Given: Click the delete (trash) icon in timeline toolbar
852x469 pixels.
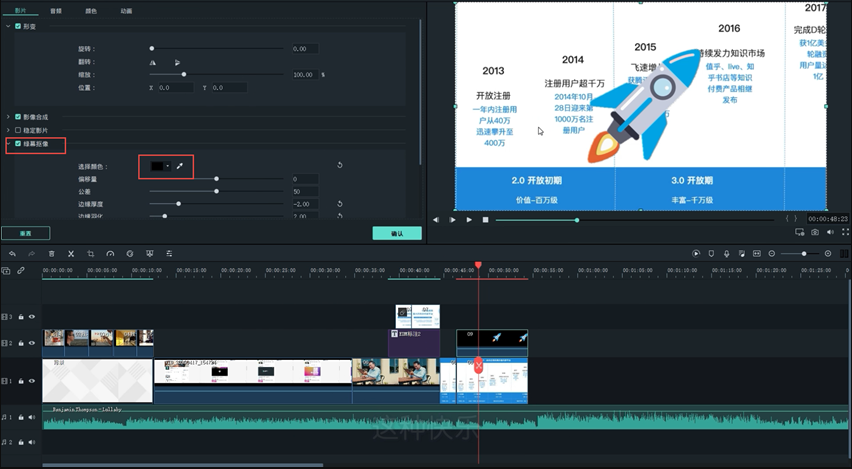Looking at the screenshot, I should pyautogui.click(x=51, y=254).
